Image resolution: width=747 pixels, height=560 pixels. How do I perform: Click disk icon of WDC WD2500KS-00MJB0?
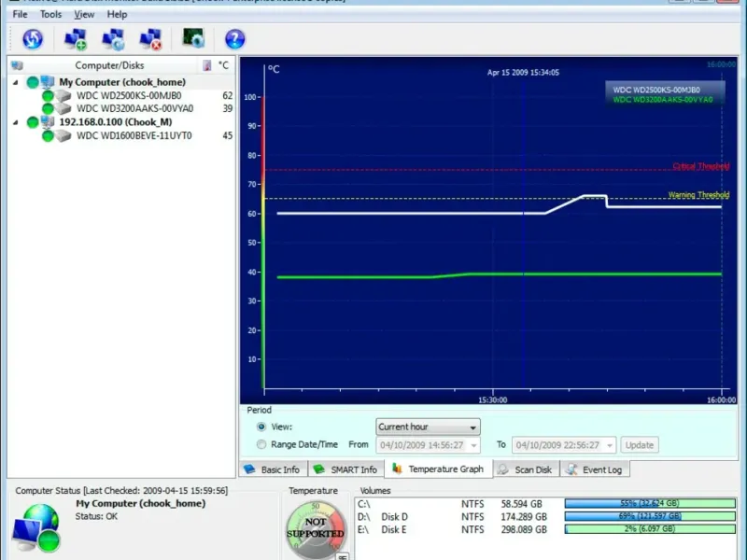pos(63,96)
